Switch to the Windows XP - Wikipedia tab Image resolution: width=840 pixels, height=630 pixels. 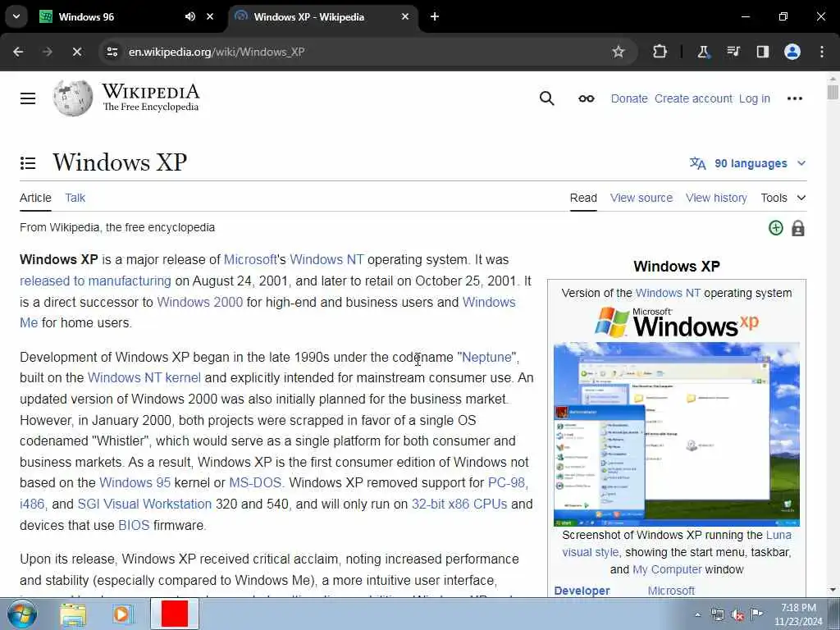click(308, 16)
